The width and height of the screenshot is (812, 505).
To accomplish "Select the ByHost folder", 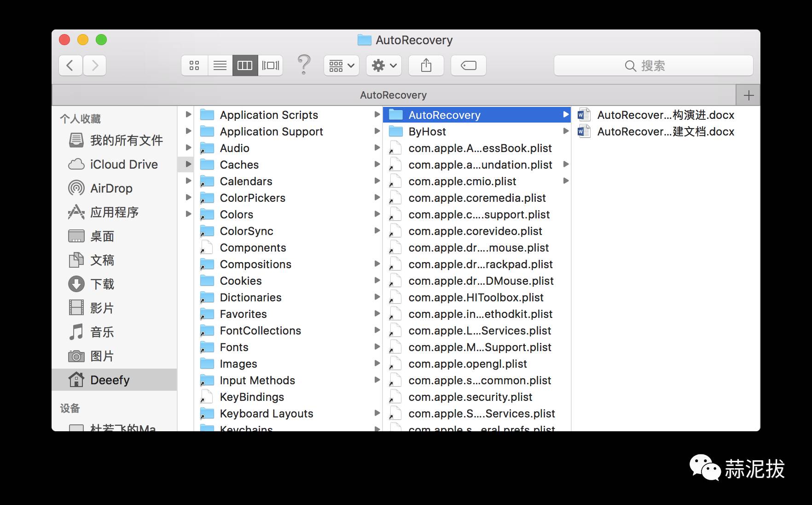I will pyautogui.click(x=427, y=132).
